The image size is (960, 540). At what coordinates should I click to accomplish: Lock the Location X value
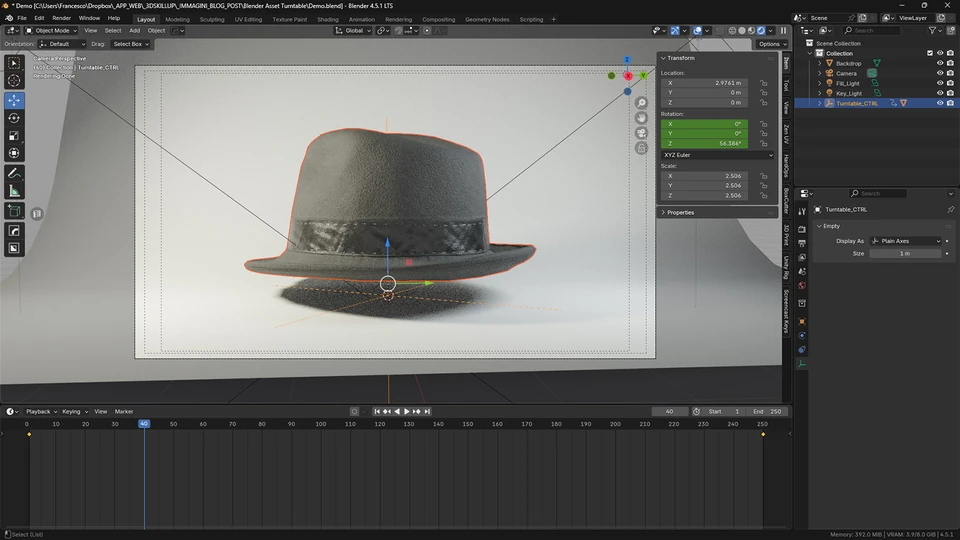tap(763, 83)
